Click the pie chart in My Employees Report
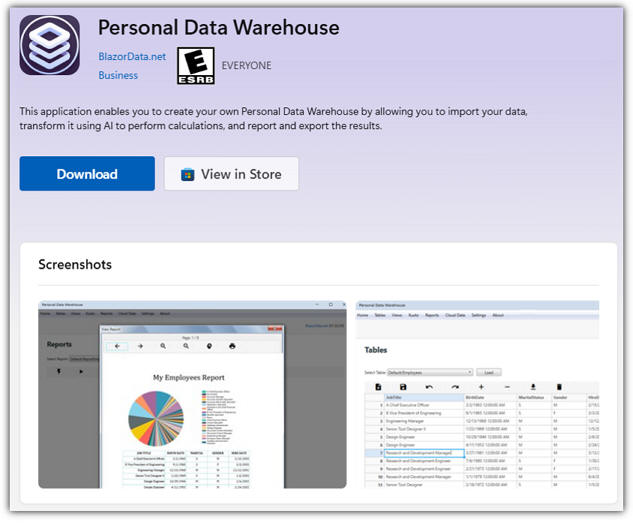The width and height of the screenshot is (633, 523). (156, 418)
